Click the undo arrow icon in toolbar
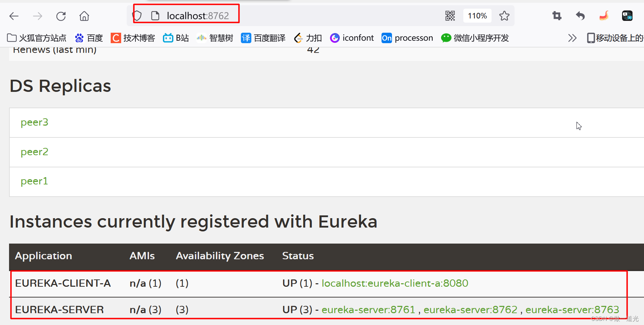The height and width of the screenshot is (325, 644). point(580,16)
